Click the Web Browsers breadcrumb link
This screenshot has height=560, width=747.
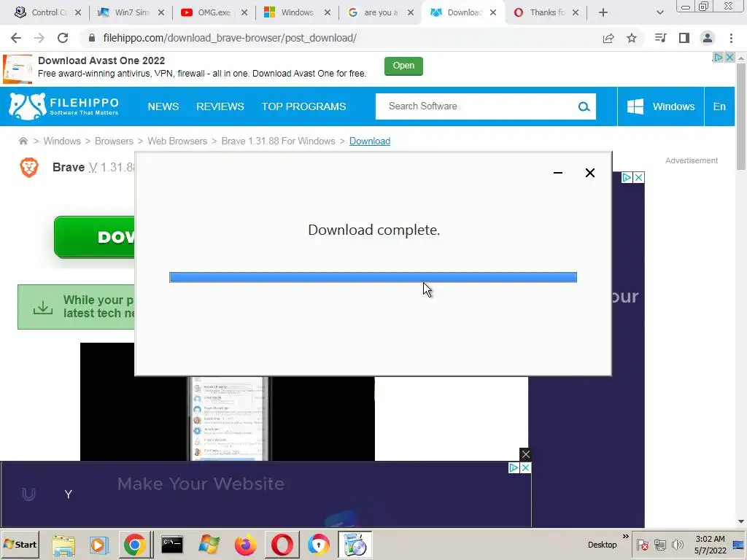(x=177, y=141)
